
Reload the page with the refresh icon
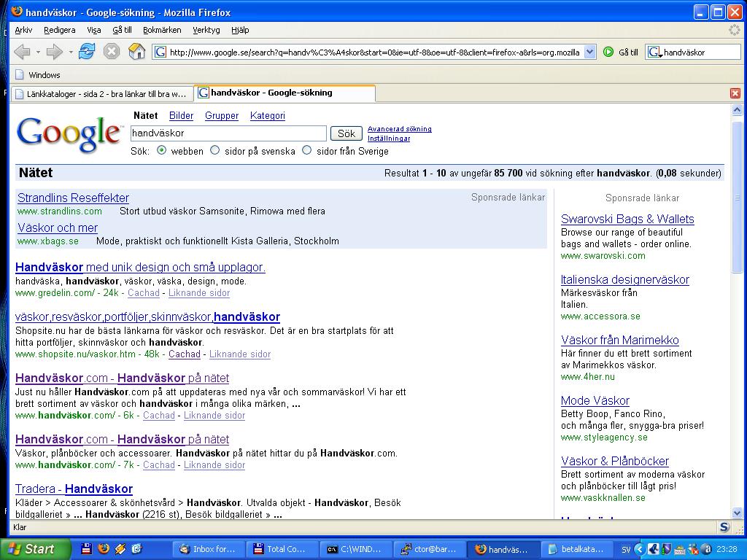click(86, 51)
